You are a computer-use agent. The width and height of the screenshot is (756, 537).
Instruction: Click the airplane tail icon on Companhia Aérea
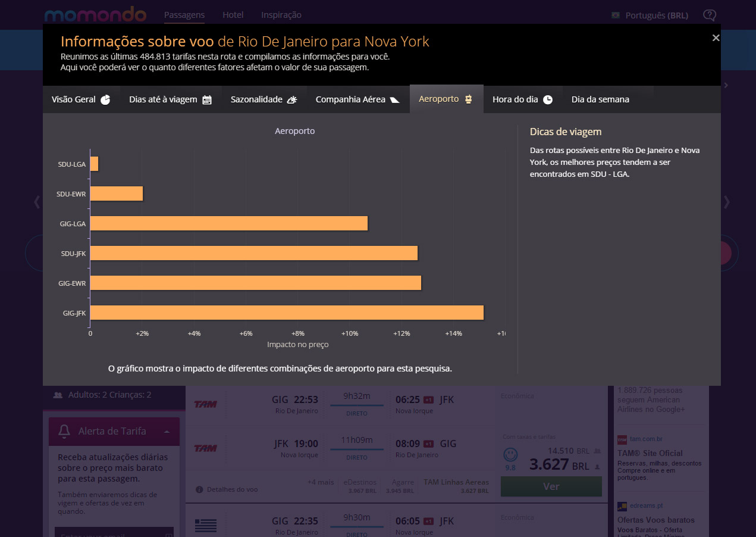[x=395, y=99]
